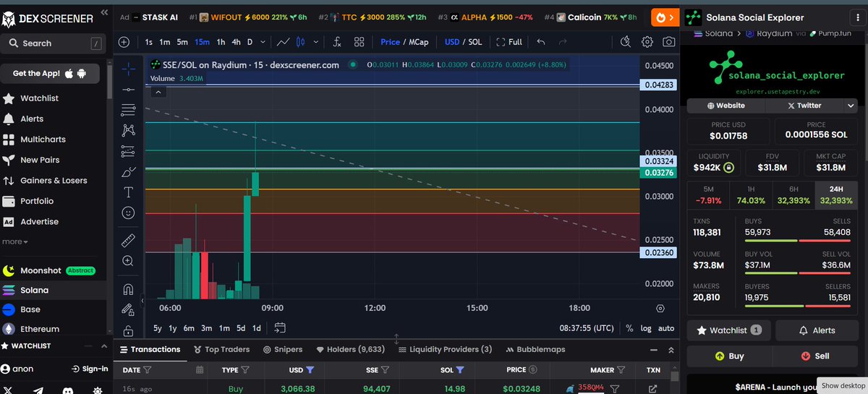Image resolution: width=868 pixels, height=394 pixels.
Task: Add symbol comparison with plus icon
Action: click(124, 42)
